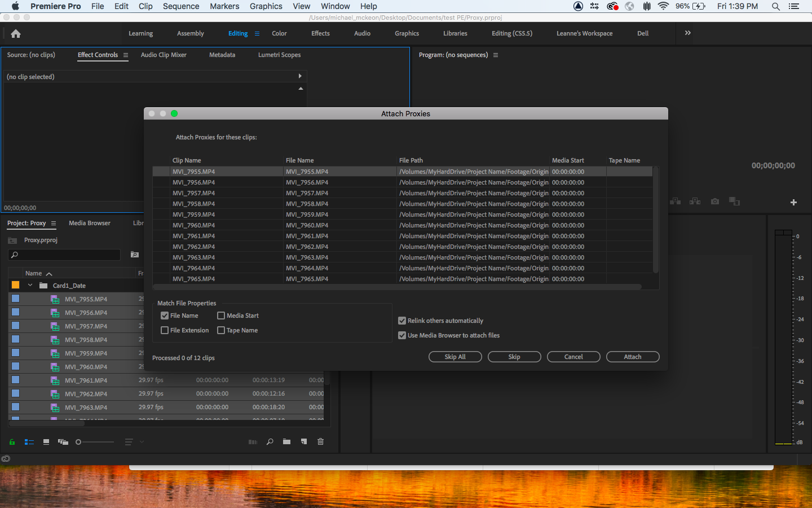Click the label color box for MVI_7955.MP4
Screen dimensions: 812x508
coord(16,299)
